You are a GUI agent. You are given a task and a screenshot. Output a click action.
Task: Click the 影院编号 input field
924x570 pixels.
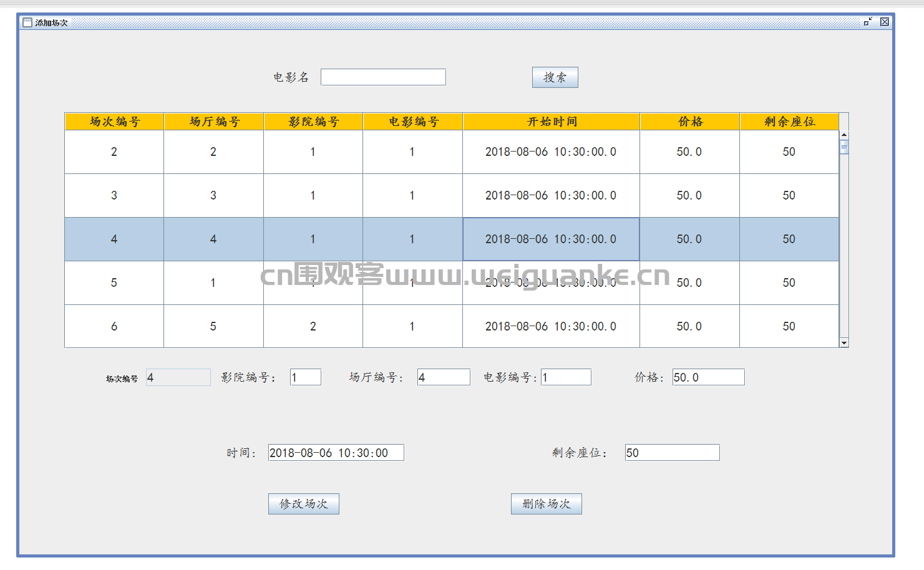tap(306, 377)
